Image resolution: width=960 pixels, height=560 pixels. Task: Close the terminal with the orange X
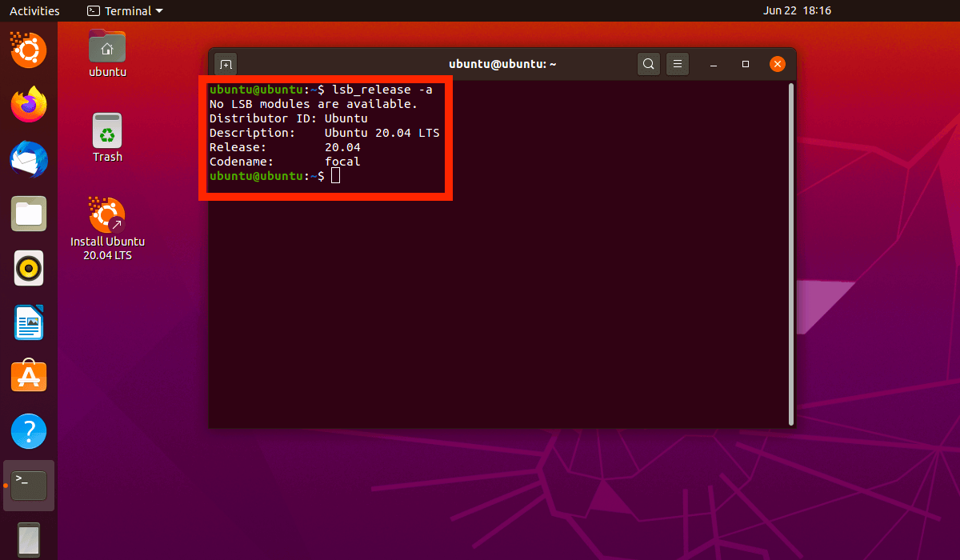pyautogui.click(x=777, y=64)
